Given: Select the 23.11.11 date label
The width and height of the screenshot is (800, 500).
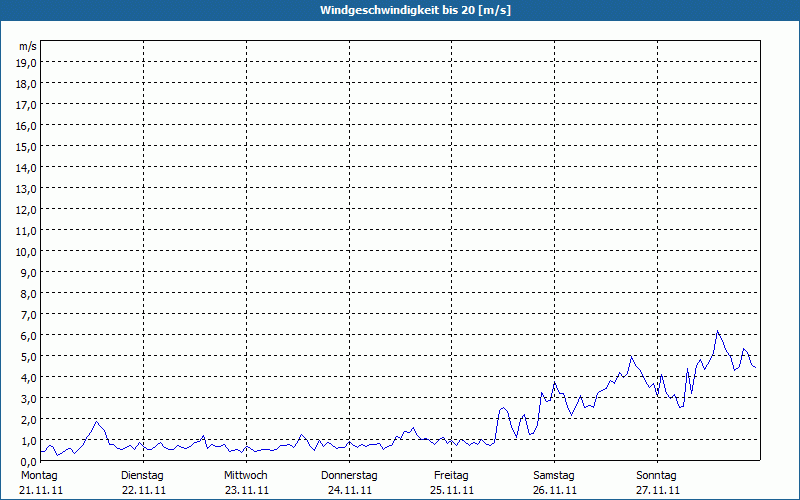Looking at the screenshot, I should coord(247,490).
